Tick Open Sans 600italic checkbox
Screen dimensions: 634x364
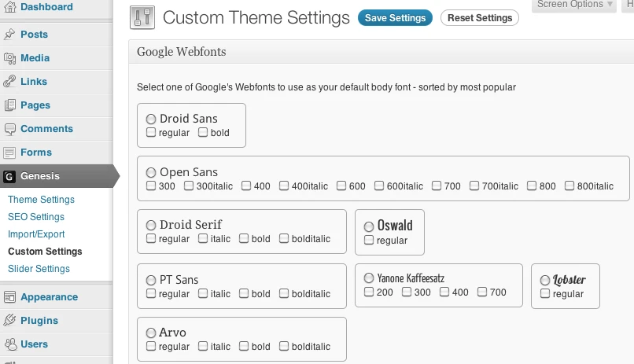(379, 186)
